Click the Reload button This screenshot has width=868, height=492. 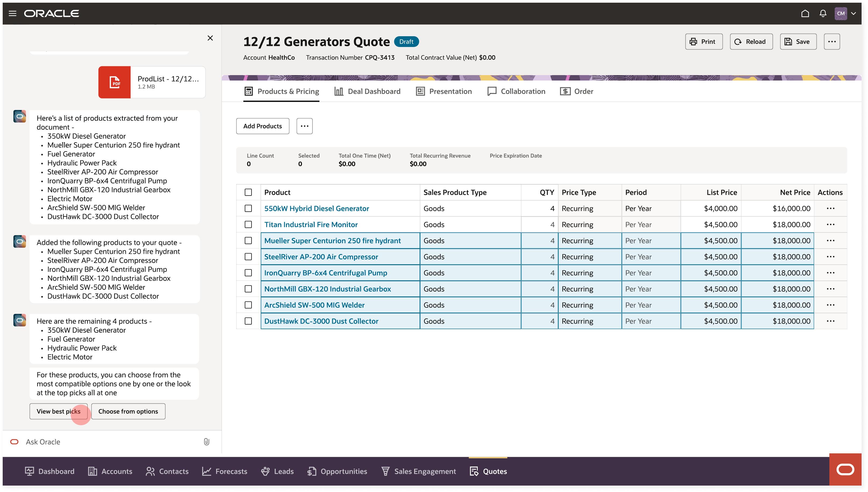pos(751,42)
